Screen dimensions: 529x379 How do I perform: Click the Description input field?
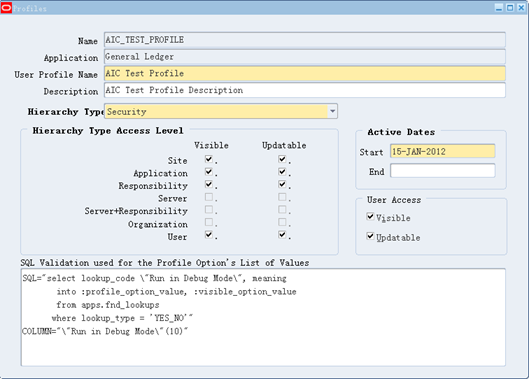[x=305, y=90]
